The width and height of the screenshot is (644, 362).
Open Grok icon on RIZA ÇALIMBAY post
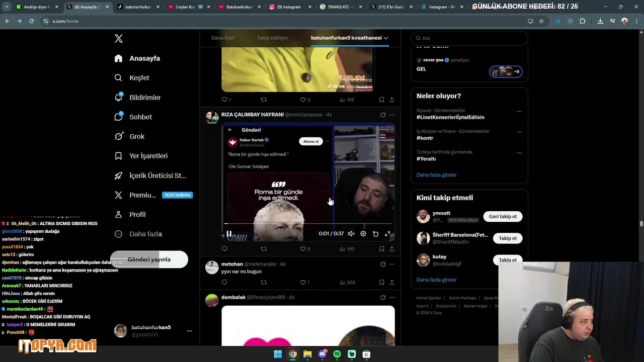(383, 115)
